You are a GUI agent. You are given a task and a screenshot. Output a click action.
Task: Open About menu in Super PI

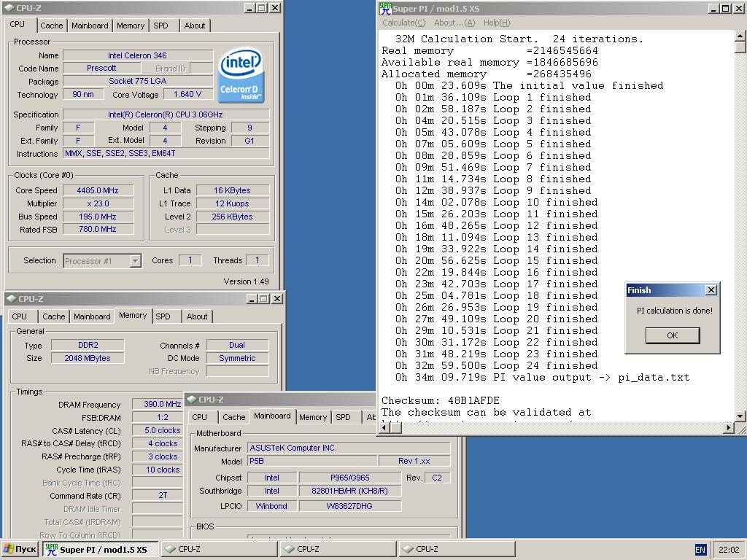click(x=454, y=23)
